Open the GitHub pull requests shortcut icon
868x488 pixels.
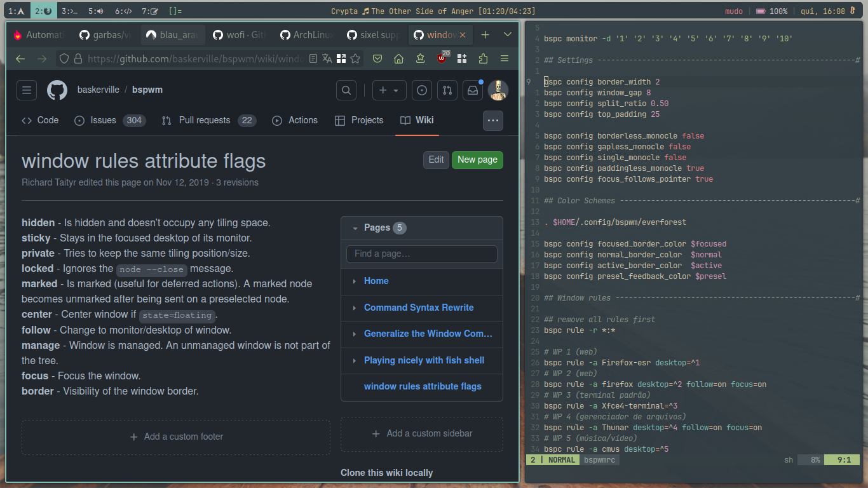pos(447,90)
